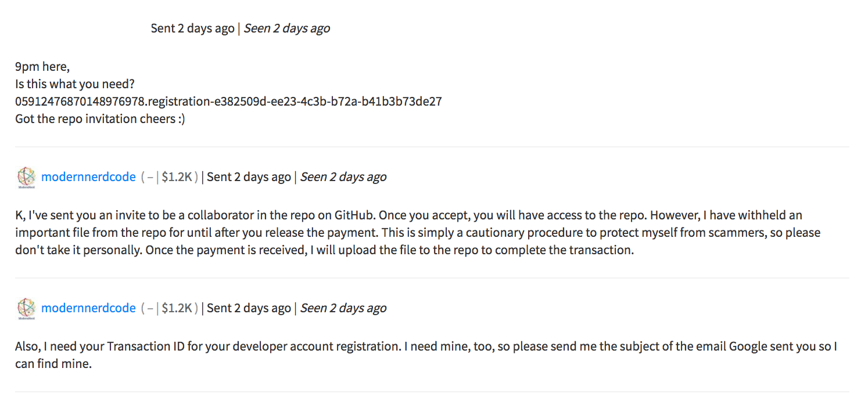Click "Seen 2 days ago" on the topmost message
868x397 pixels.
point(286,28)
